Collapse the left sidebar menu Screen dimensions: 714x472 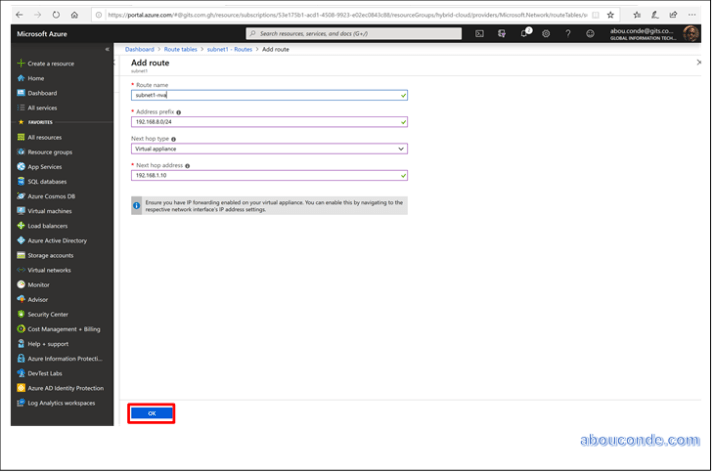click(108, 49)
